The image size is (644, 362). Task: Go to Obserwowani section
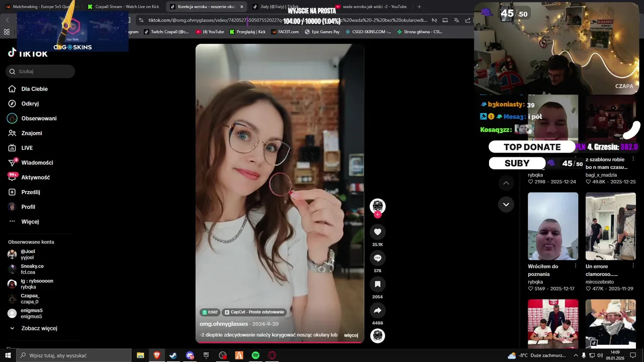click(39, 119)
